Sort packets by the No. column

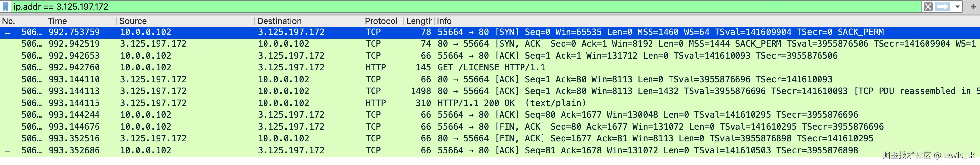tap(22, 21)
